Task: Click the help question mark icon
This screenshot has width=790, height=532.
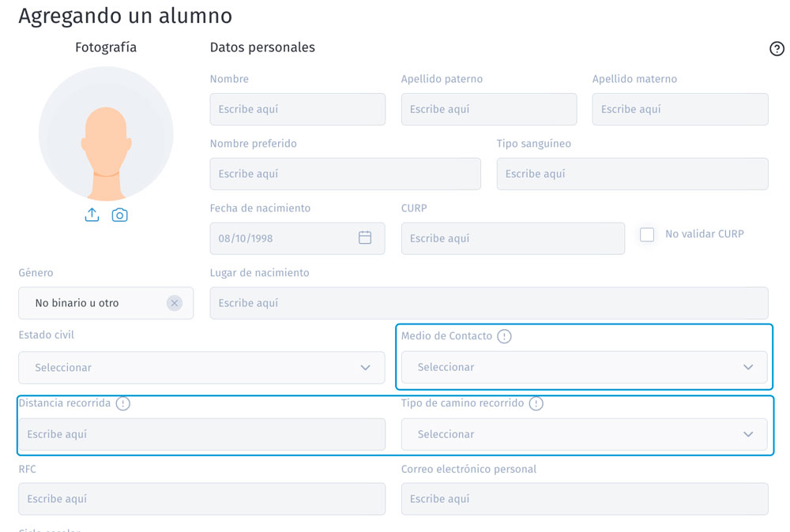Action: 777,48
